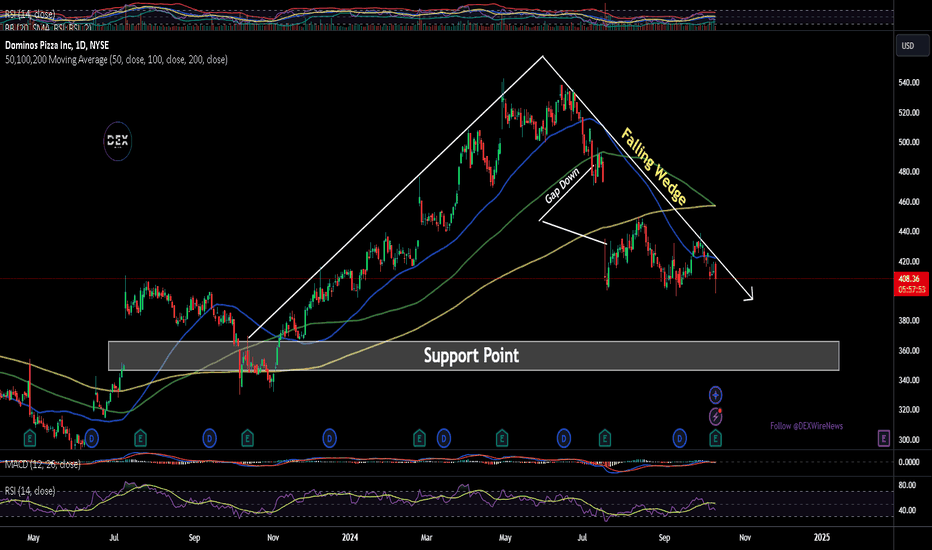
Task: Open the earnings marker after Jul 2023
Action: click(140, 439)
